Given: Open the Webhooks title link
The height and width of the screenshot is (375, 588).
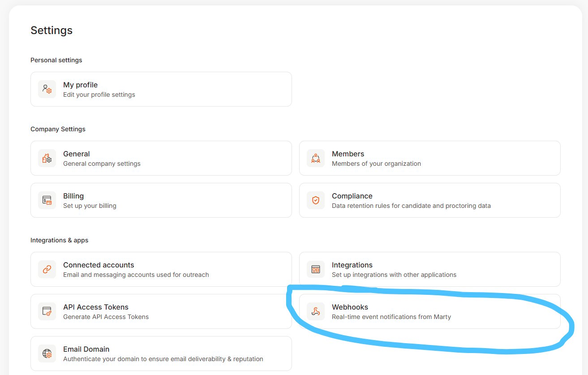Looking at the screenshot, I should (350, 307).
